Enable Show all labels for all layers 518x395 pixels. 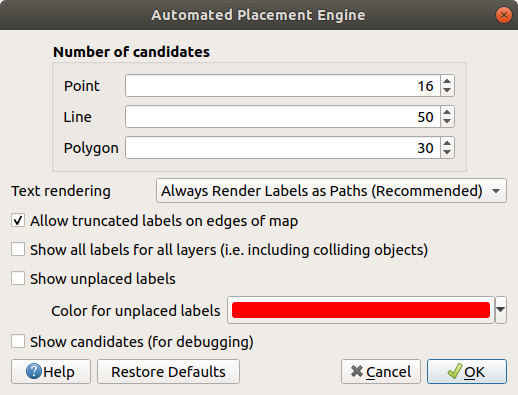pos(18,250)
